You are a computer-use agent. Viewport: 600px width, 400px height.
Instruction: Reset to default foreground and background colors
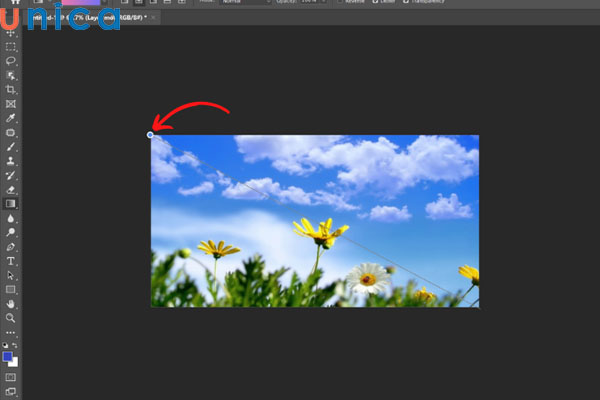[x=5, y=345]
